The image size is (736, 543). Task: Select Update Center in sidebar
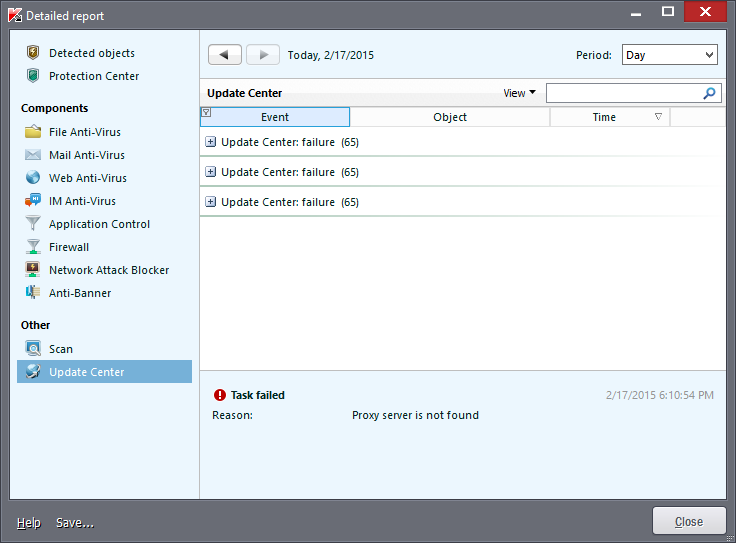(104, 372)
